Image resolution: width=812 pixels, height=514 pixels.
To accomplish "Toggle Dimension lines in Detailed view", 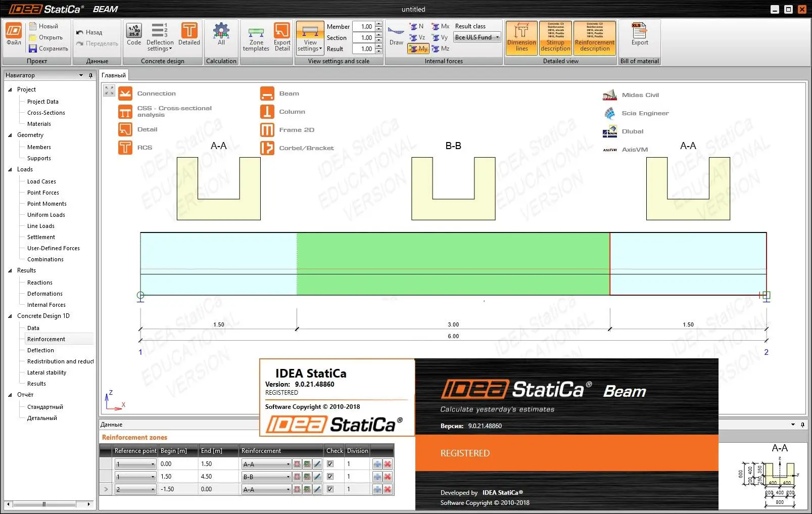I will click(x=521, y=37).
